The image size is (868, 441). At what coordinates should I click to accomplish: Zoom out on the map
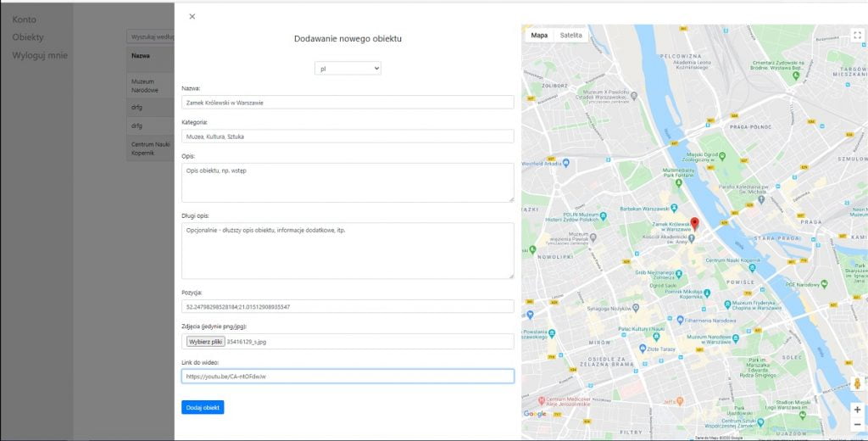tap(857, 424)
